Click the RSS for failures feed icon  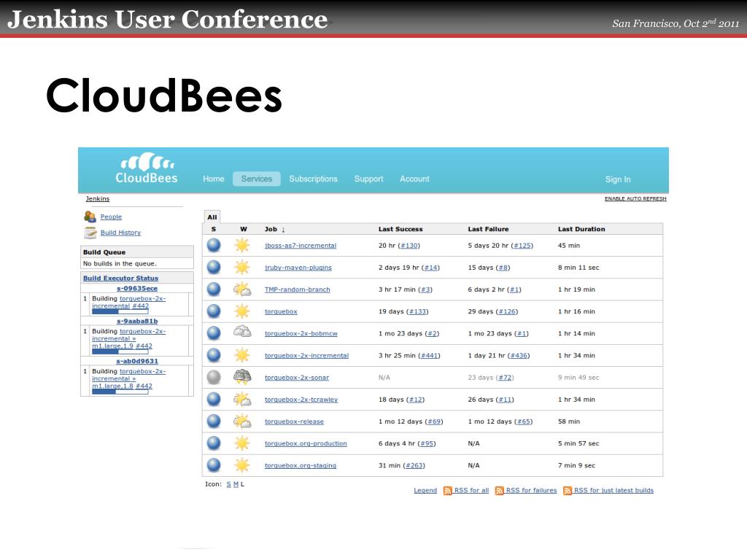[499, 491]
